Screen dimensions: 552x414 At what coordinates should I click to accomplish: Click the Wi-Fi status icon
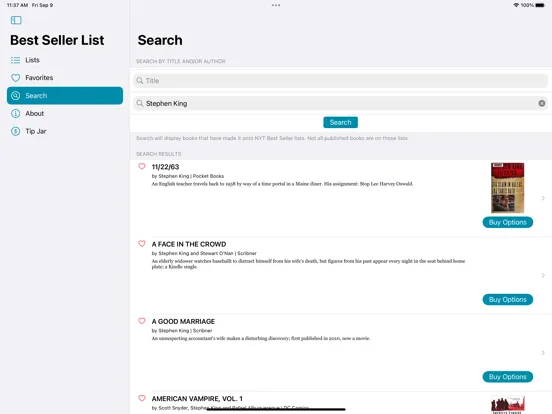pos(516,5)
